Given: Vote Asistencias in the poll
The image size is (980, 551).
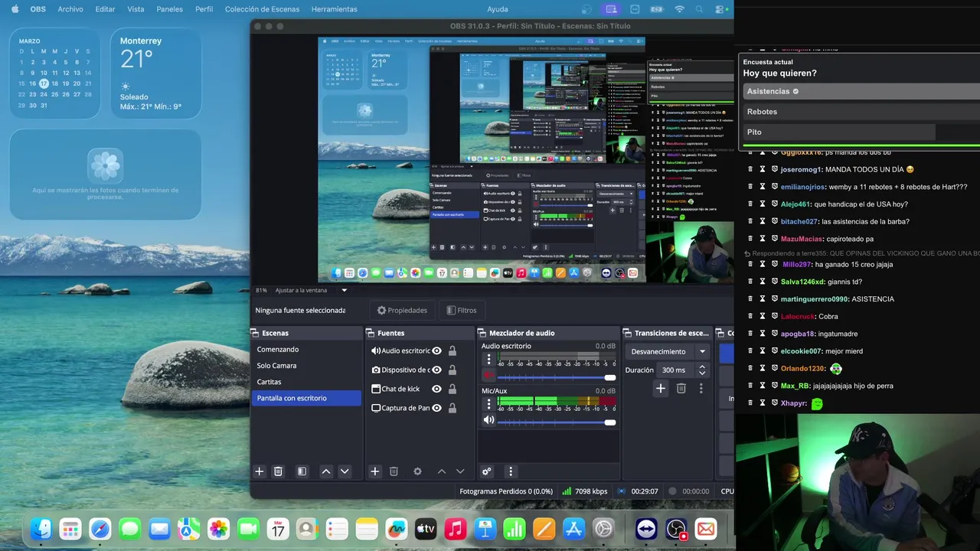Looking at the screenshot, I should (861, 91).
